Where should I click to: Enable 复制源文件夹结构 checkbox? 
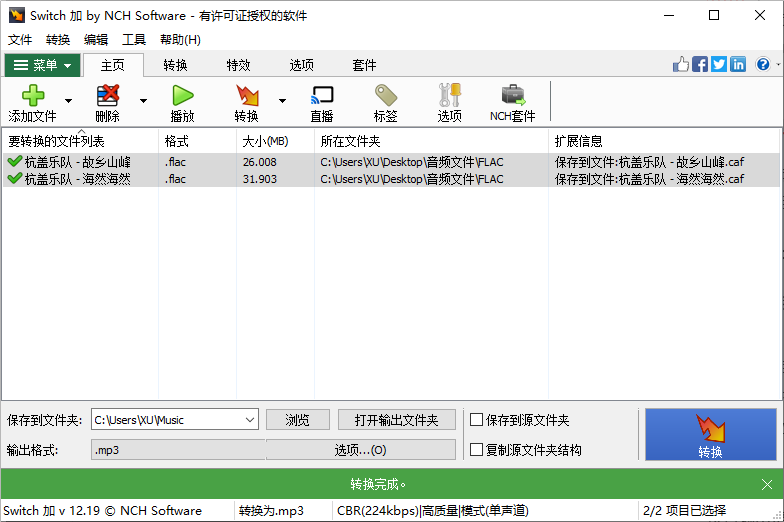point(476,450)
